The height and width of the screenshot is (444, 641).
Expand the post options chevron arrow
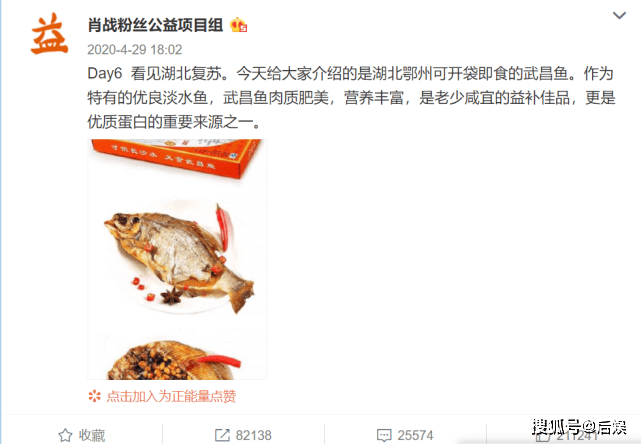point(619,16)
